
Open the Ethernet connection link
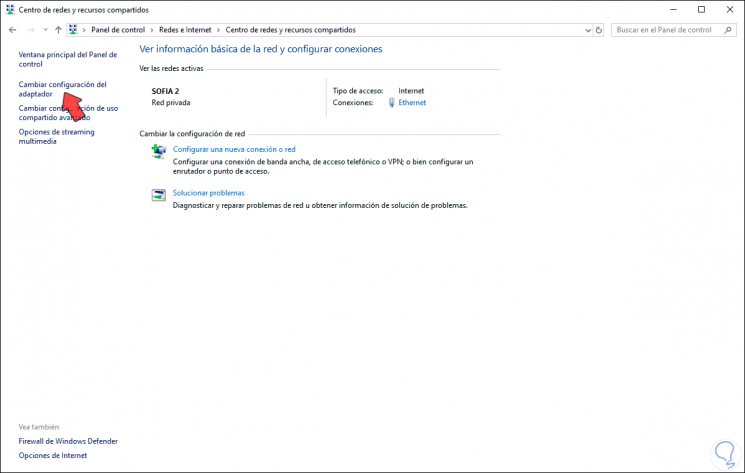coord(412,103)
